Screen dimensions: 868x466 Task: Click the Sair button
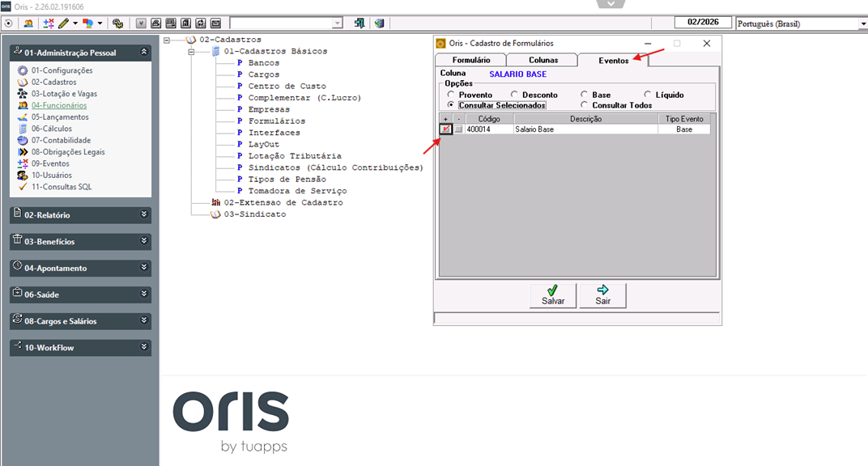coord(603,295)
